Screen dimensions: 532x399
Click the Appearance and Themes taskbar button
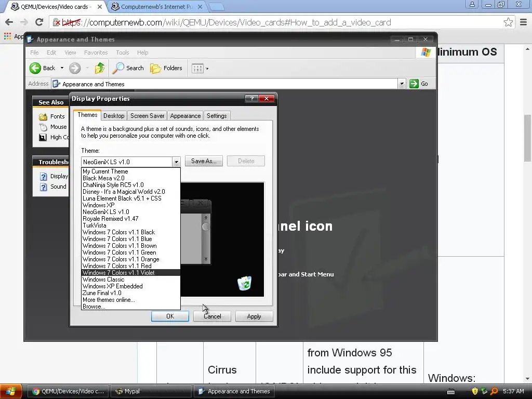click(235, 391)
